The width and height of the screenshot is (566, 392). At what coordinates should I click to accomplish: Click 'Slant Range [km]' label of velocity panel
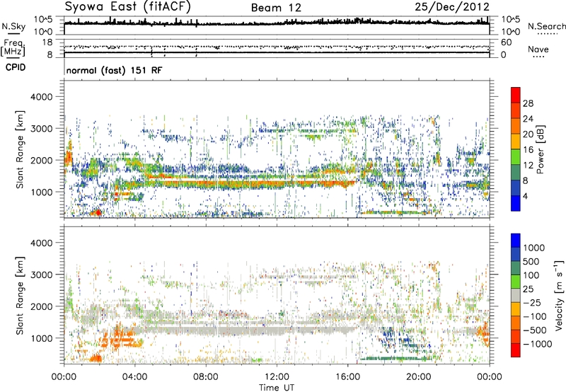20,295
